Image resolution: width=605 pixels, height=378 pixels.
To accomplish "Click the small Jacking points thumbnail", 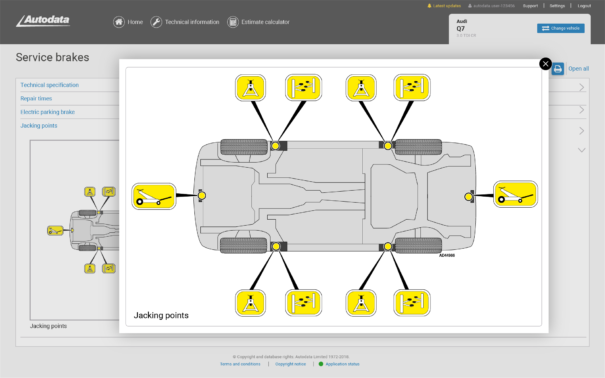I will (x=75, y=230).
